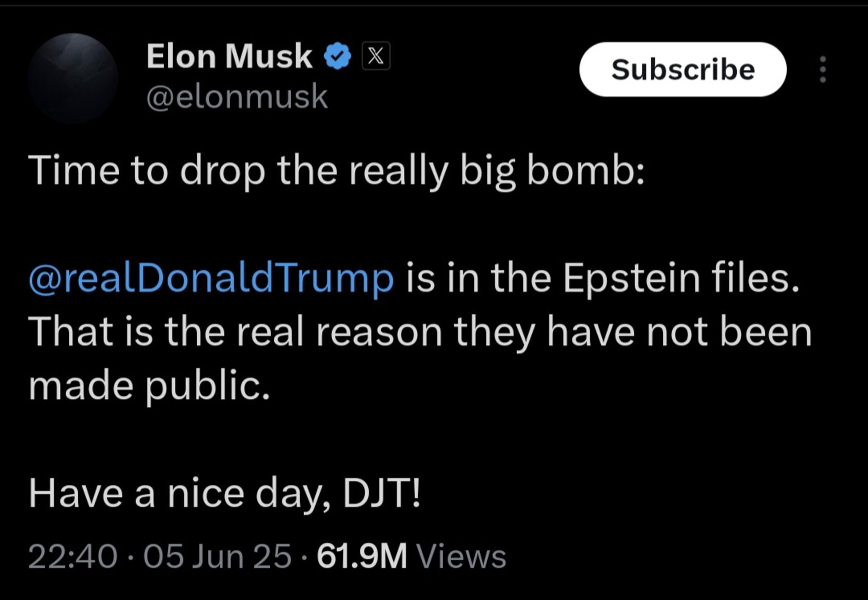Screen dimensions: 868x600
Task: Click the "That is the real reason" sentence
Action: pos(235,332)
